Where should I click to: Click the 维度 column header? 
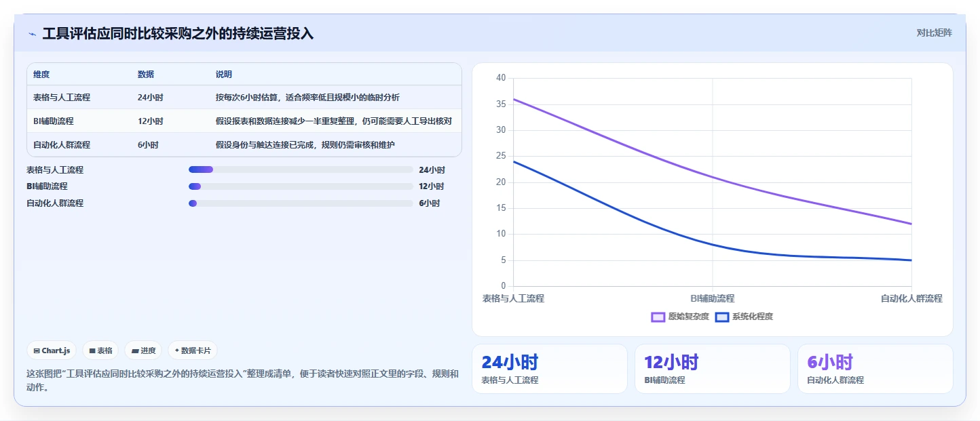click(x=41, y=75)
